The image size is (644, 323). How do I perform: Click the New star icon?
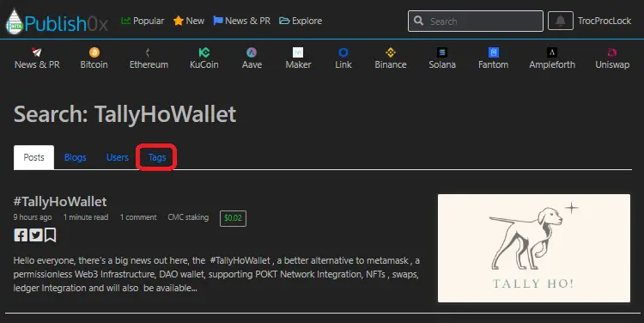pos(179,21)
